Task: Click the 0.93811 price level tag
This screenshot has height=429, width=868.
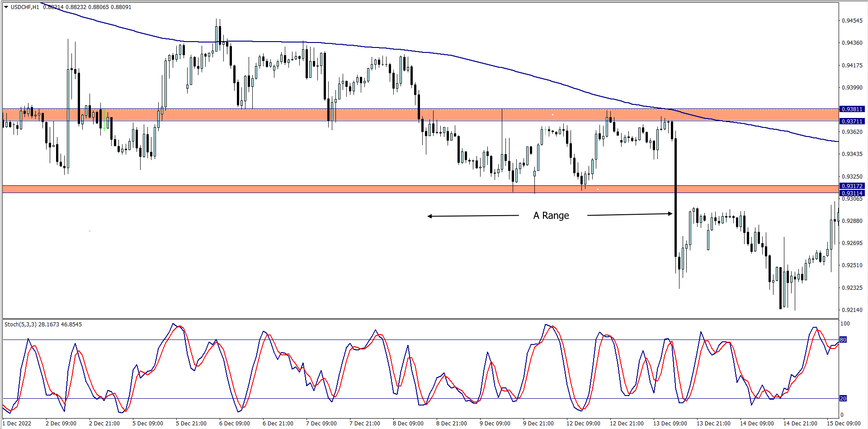Action: (x=852, y=109)
